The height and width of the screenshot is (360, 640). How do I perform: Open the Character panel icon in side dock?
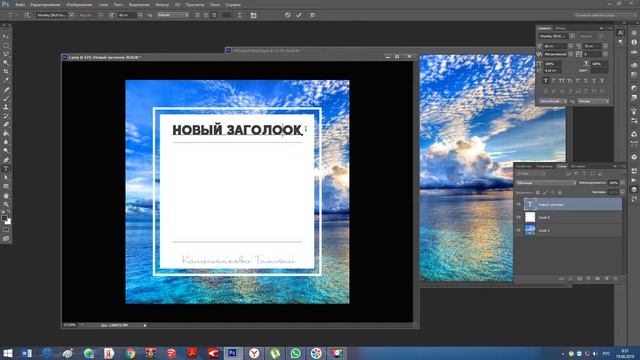coord(620,33)
